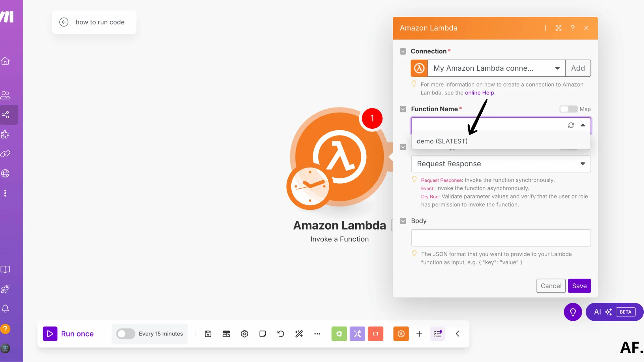Open the Request Response invocation type dropdown
644x362 pixels.
[582, 164]
